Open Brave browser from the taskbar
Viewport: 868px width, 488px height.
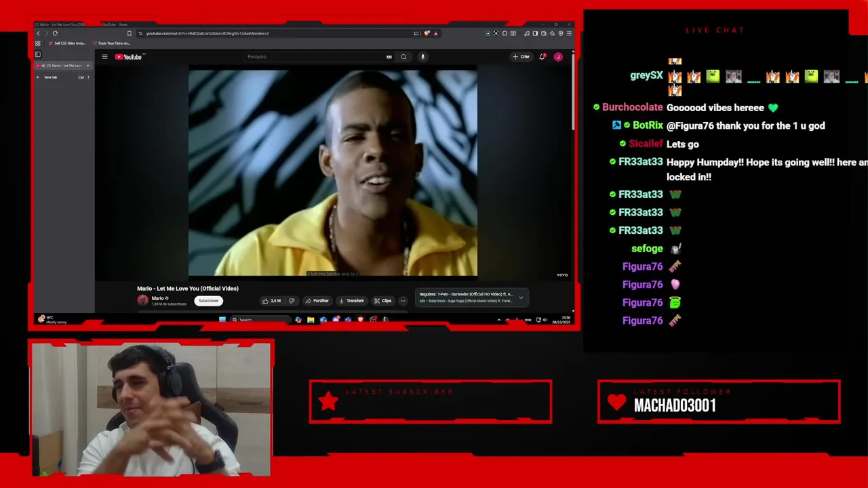pos(360,320)
